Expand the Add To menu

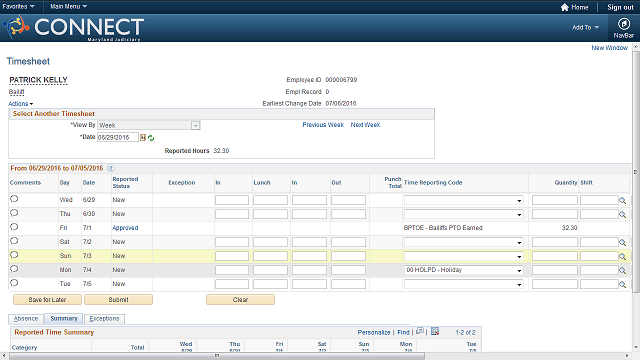pos(585,27)
